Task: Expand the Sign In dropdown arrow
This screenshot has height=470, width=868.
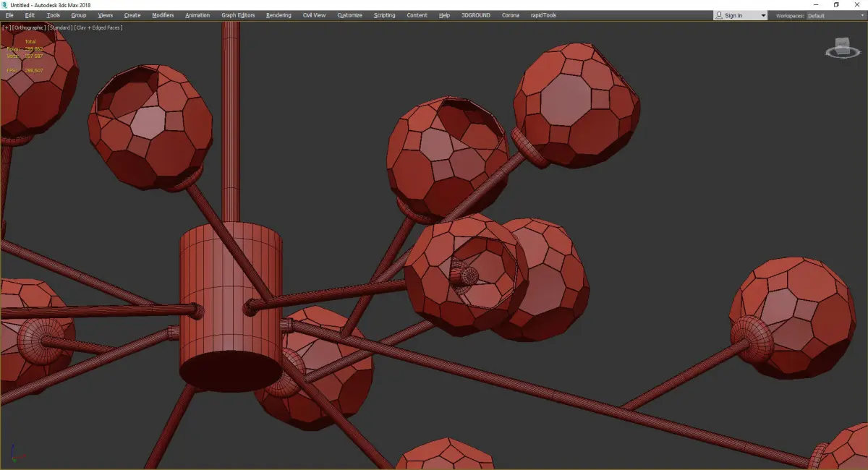Action: [763, 15]
